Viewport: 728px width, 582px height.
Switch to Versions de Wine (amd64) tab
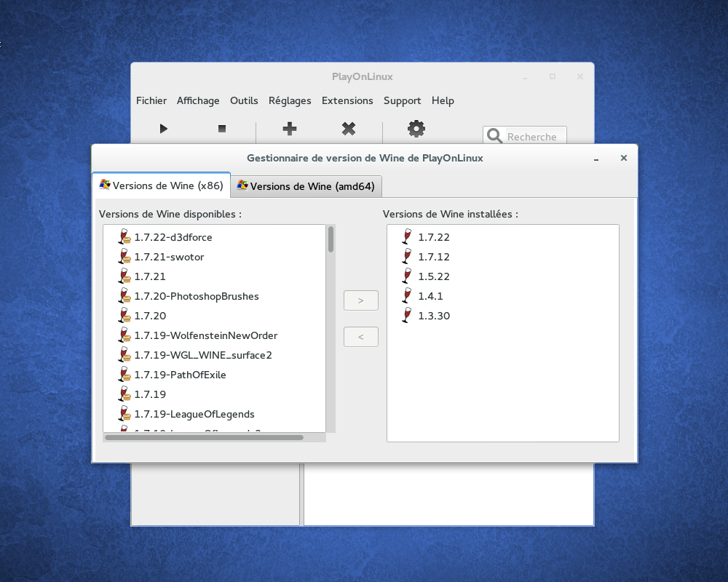pyautogui.click(x=306, y=186)
